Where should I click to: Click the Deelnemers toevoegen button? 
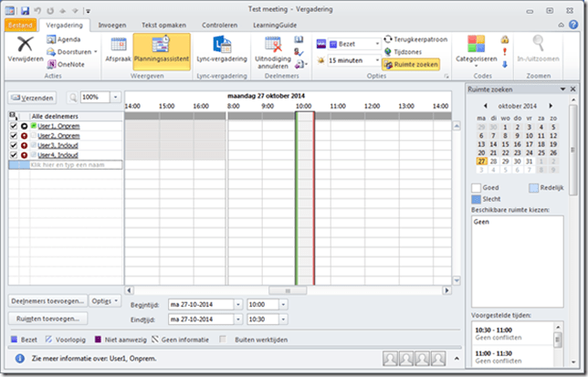49,300
